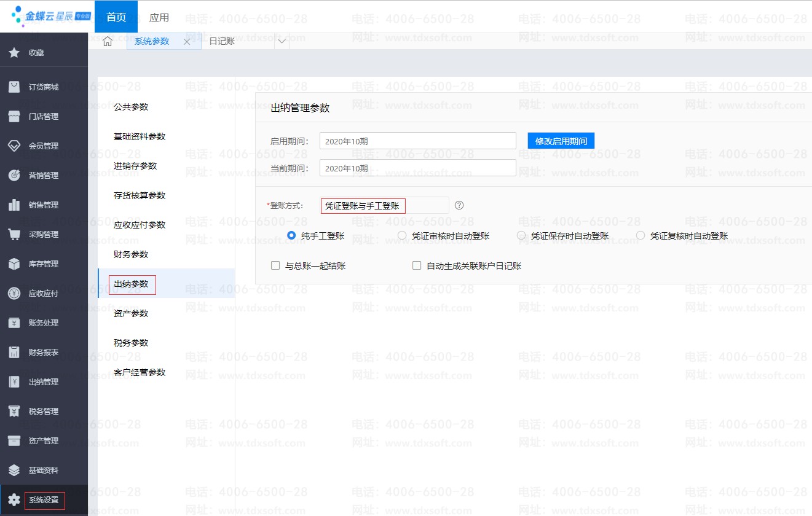Check 自动生成关联账户日记账 option
The width and height of the screenshot is (812, 516).
coord(417,266)
